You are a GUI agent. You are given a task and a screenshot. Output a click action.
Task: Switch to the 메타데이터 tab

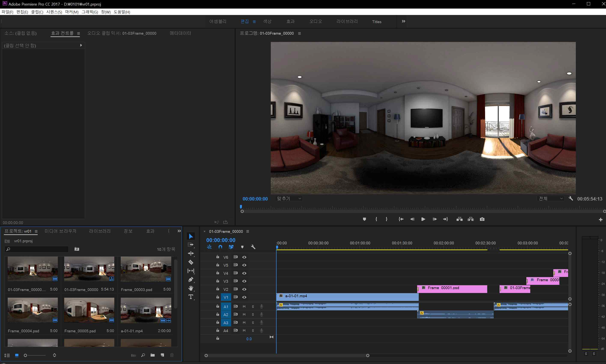[180, 33]
